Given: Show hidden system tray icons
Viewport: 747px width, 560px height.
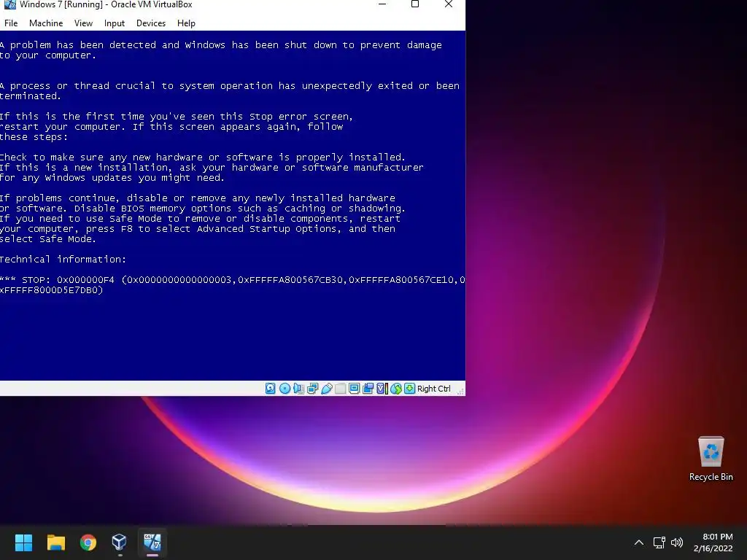Looking at the screenshot, I should click(639, 542).
